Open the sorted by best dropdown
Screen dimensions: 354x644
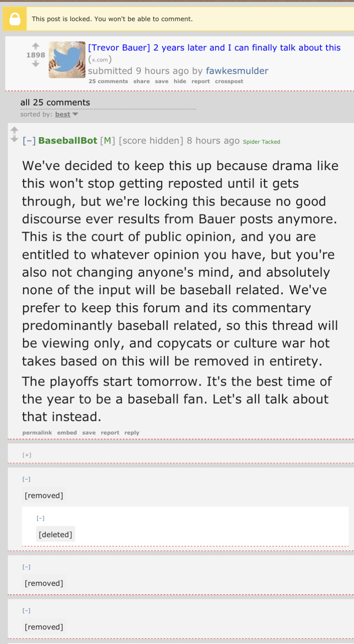[67, 114]
